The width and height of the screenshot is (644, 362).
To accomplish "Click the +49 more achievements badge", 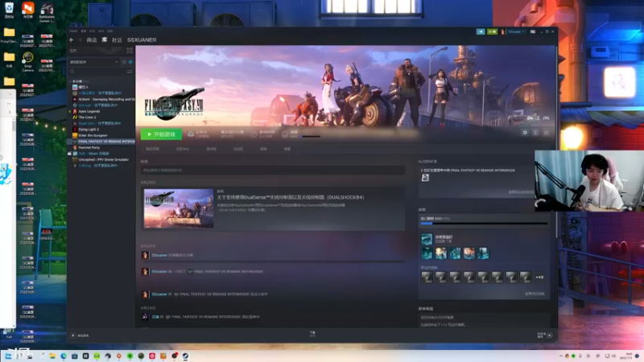I will tap(539, 278).
